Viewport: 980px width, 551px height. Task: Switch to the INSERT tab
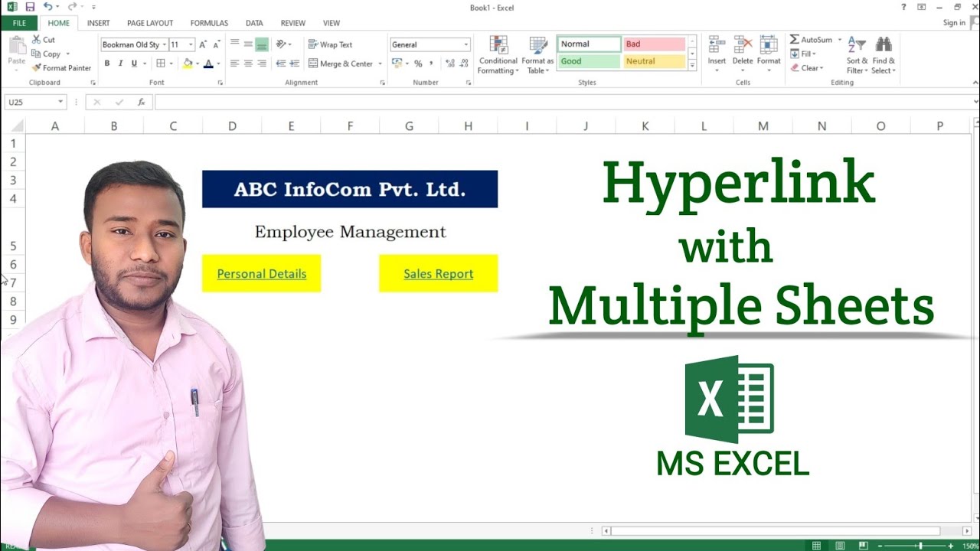[x=98, y=23]
